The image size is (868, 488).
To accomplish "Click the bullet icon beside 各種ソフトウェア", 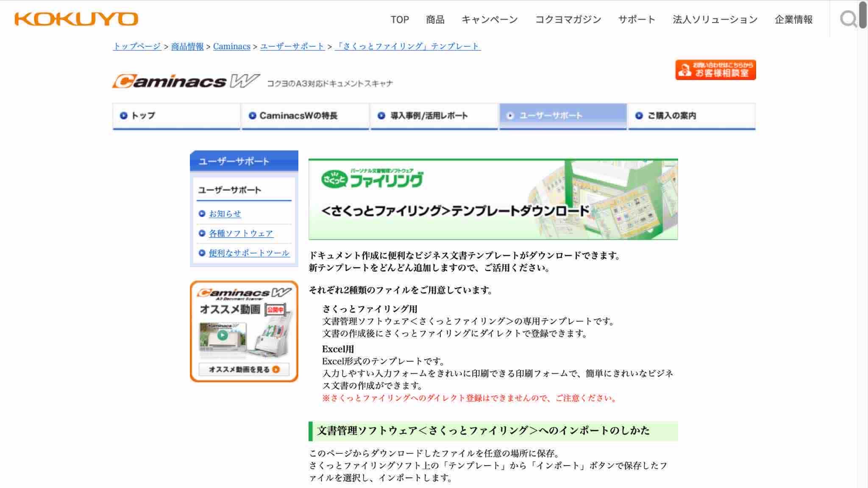I will (x=202, y=233).
